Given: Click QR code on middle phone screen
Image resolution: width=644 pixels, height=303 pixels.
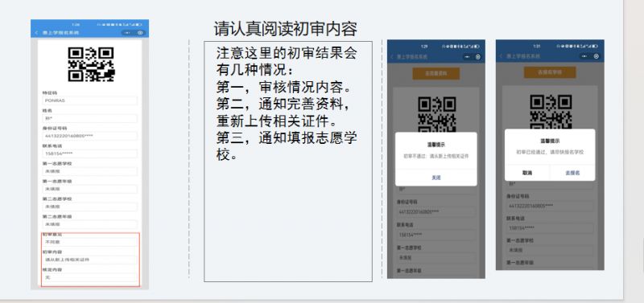Looking at the screenshot, I should pyautogui.click(x=436, y=113).
